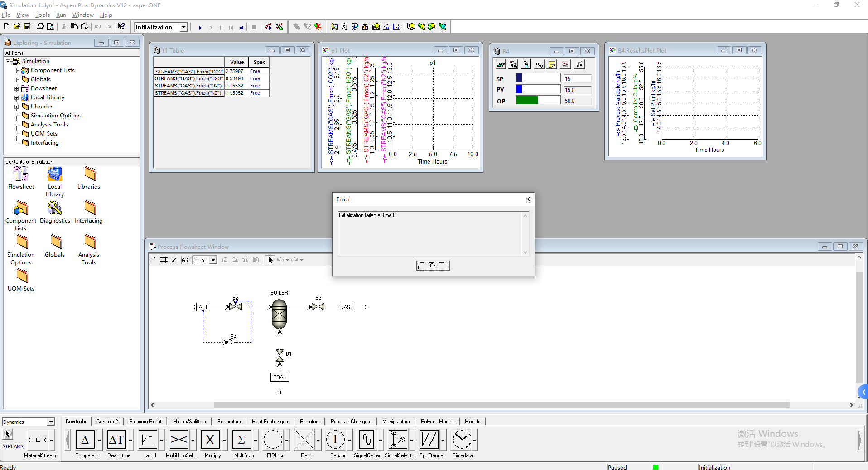Open the Component Lists icon in Contents pane
Screen dimensions: 868x470
coord(21,208)
